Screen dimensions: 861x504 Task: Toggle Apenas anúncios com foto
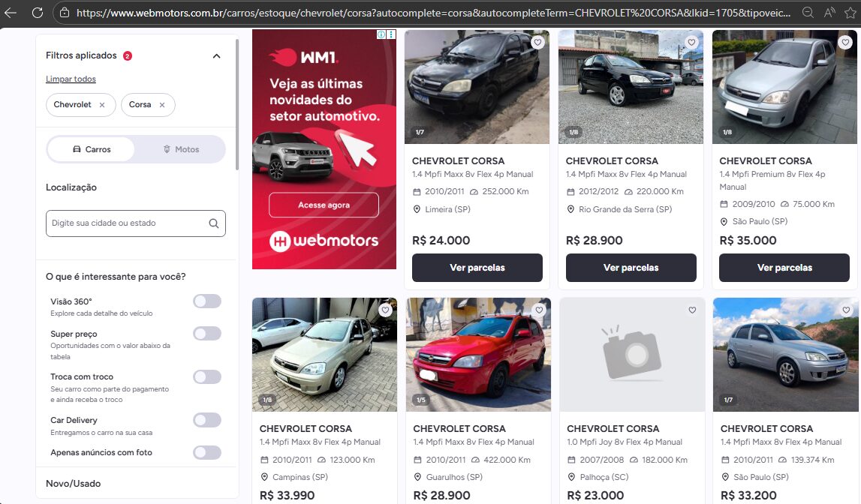click(207, 452)
